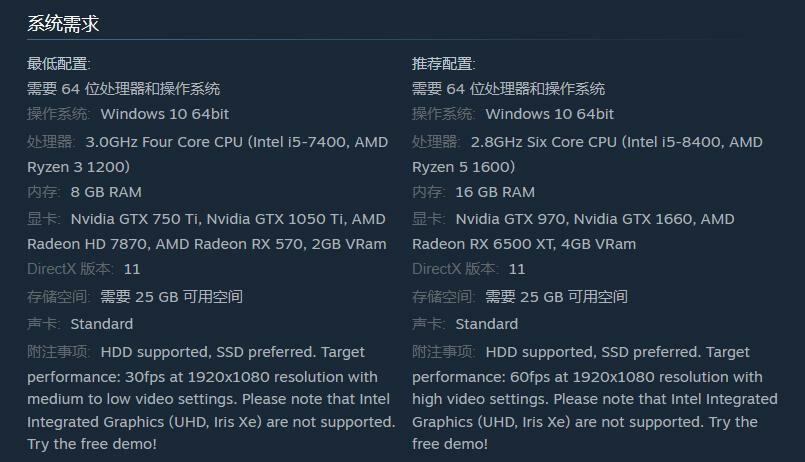
Task: Click 存储空间 storage line under 推荐配置
Action: [x=519, y=297]
